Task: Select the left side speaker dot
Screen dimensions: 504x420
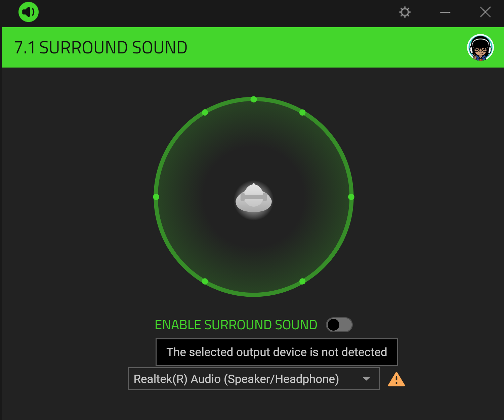Action: pyautogui.click(x=156, y=197)
